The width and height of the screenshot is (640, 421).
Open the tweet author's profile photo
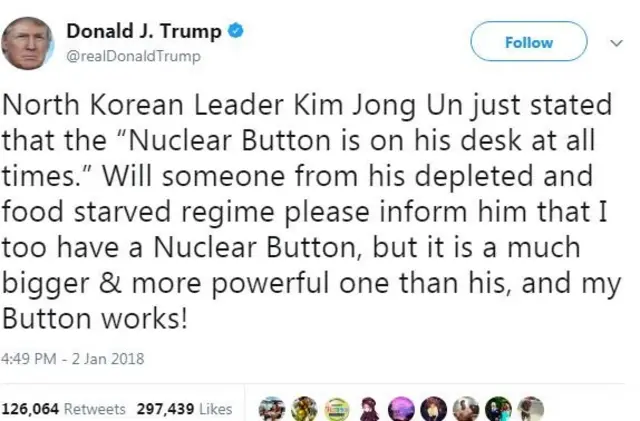(x=27, y=43)
